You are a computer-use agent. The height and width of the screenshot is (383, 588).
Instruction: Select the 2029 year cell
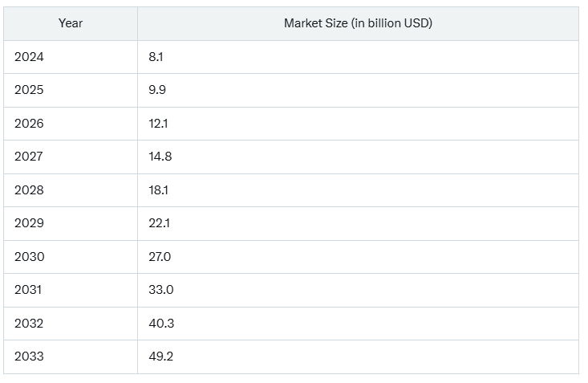(29, 223)
